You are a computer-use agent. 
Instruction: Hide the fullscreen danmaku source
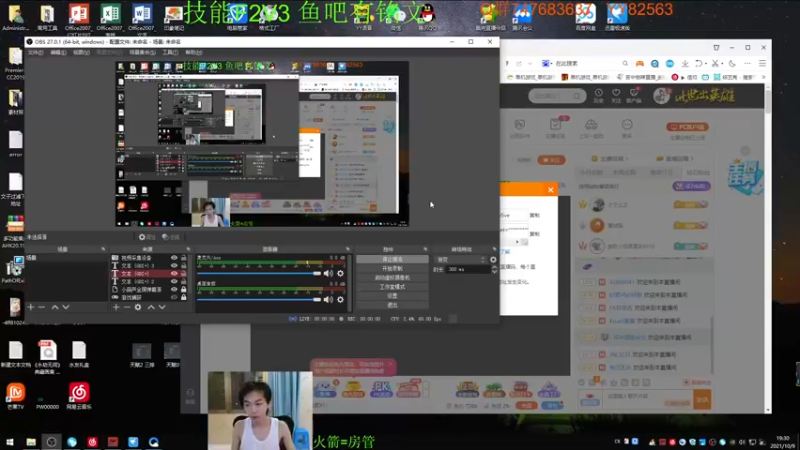pyautogui.click(x=174, y=289)
